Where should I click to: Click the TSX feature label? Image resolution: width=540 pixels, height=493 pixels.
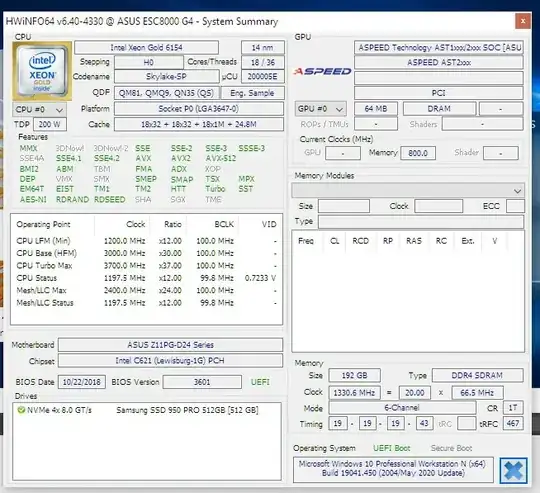coord(212,179)
